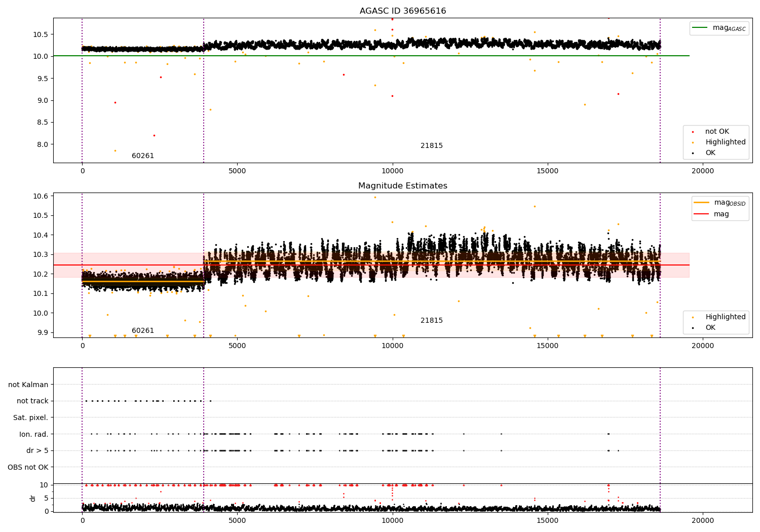Click 'not OK' in the top plot legend
Image resolution: width=760 pixels, height=532 pixels.
click(717, 131)
